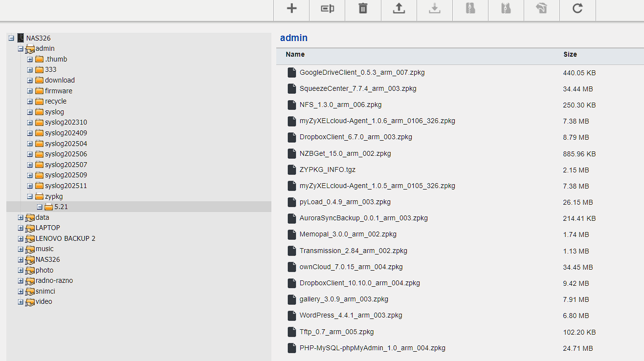Viewport: 644px width, 361px height.
Task: Click the download arrow icon
Action: [435, 8]
